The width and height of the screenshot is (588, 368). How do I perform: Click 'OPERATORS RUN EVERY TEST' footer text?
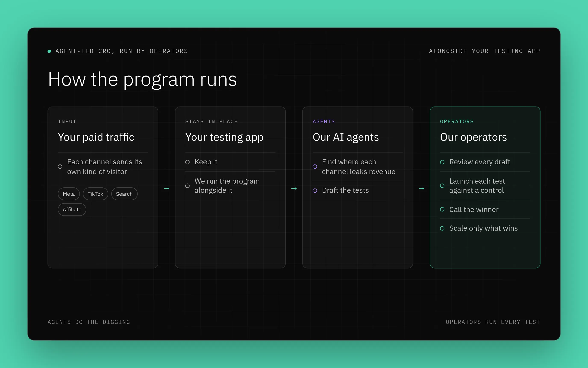[x=493, y=322]
